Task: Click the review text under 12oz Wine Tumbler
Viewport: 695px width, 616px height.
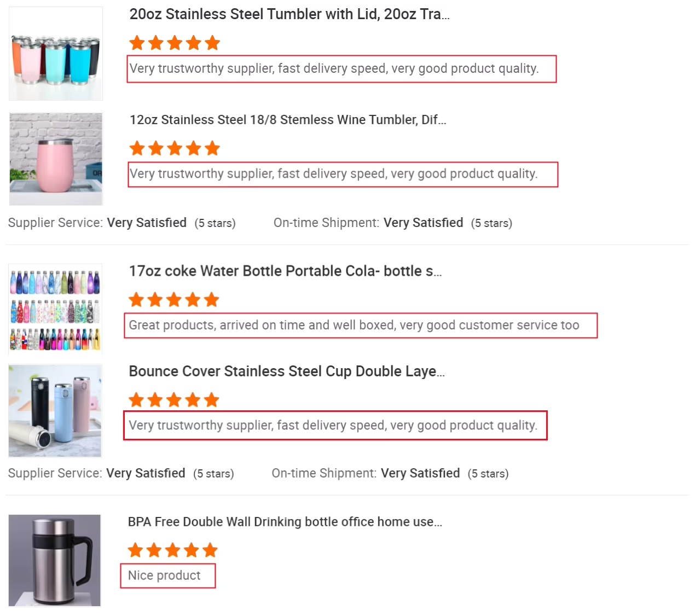Action: pyautogui.click(x=334, y=174)
